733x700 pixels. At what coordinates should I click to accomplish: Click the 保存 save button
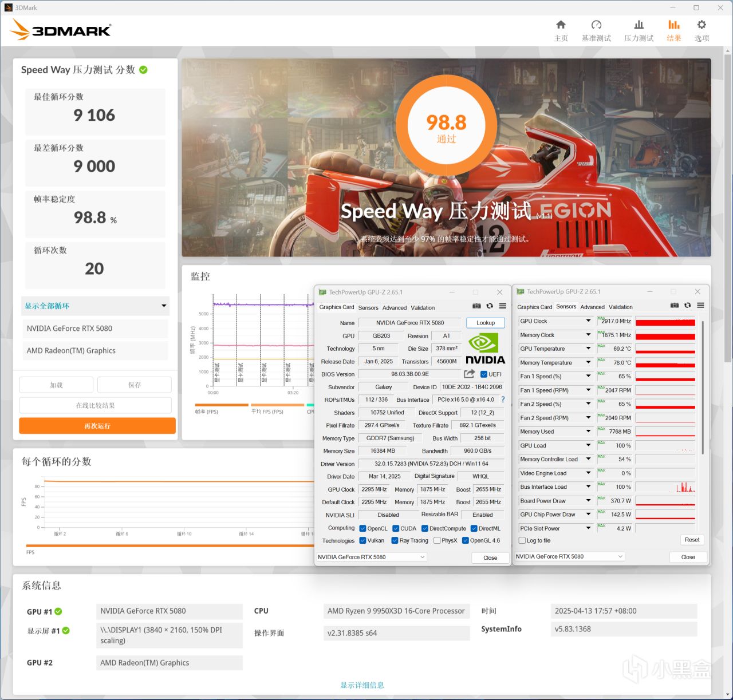[135, 385]
